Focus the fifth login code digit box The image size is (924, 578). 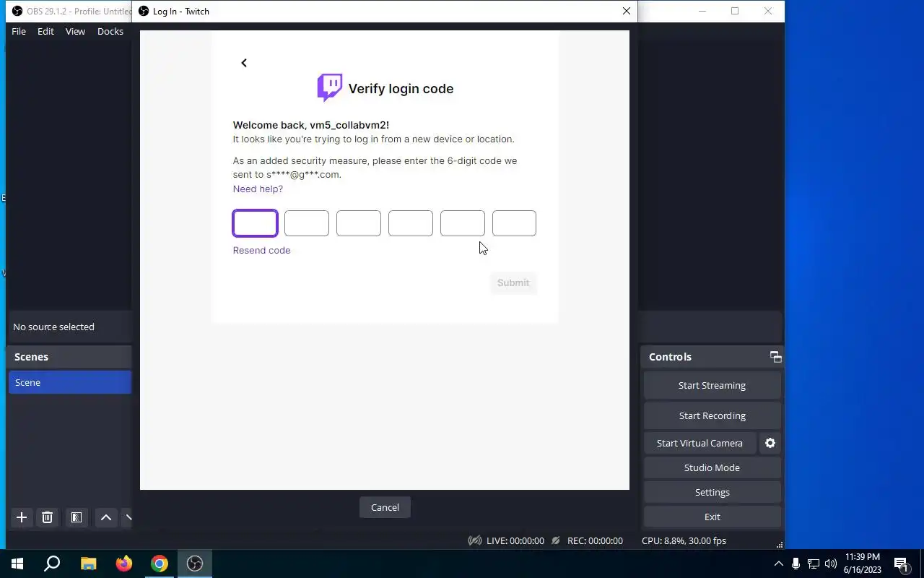(463, 223)
